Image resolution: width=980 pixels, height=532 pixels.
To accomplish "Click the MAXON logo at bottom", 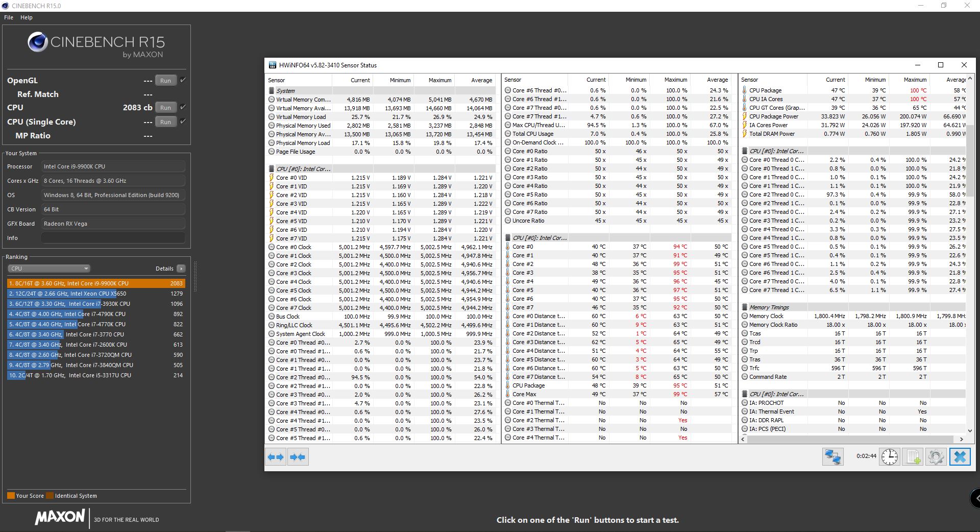I will pos(60,517).
